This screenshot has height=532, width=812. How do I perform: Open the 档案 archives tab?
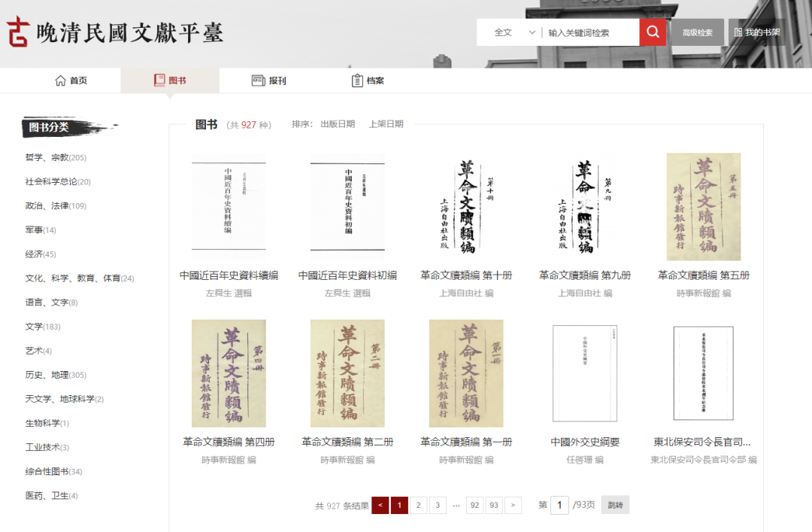(368, 81)
